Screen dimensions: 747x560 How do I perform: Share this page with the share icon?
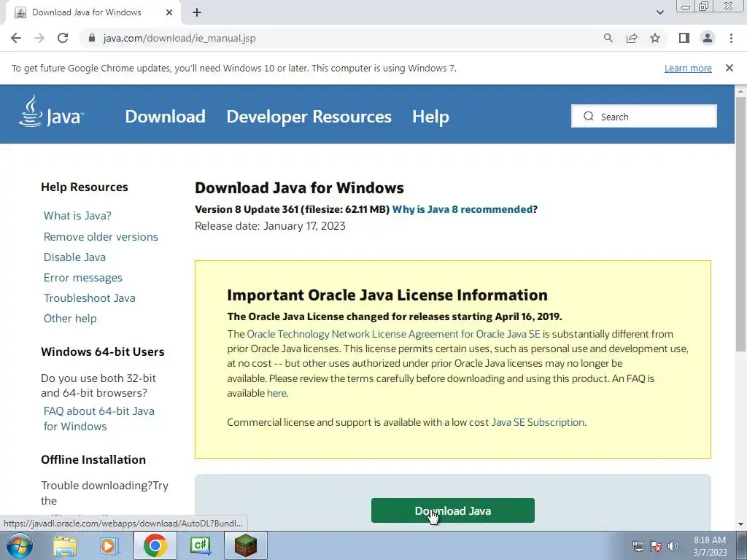click(632, 38)
